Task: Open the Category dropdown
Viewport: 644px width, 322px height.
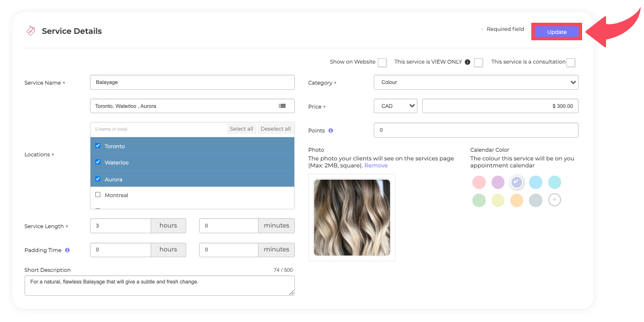Action: [x=476, y=82]
